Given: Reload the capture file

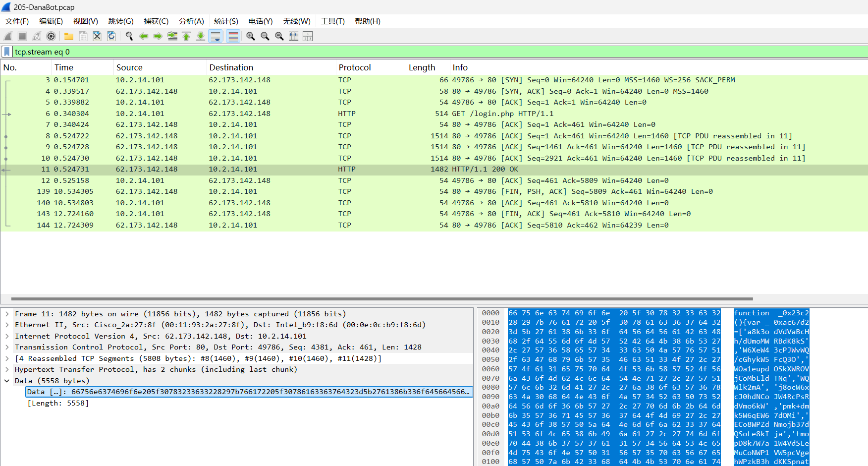Looking at the screenshot, I should point(111,36).
